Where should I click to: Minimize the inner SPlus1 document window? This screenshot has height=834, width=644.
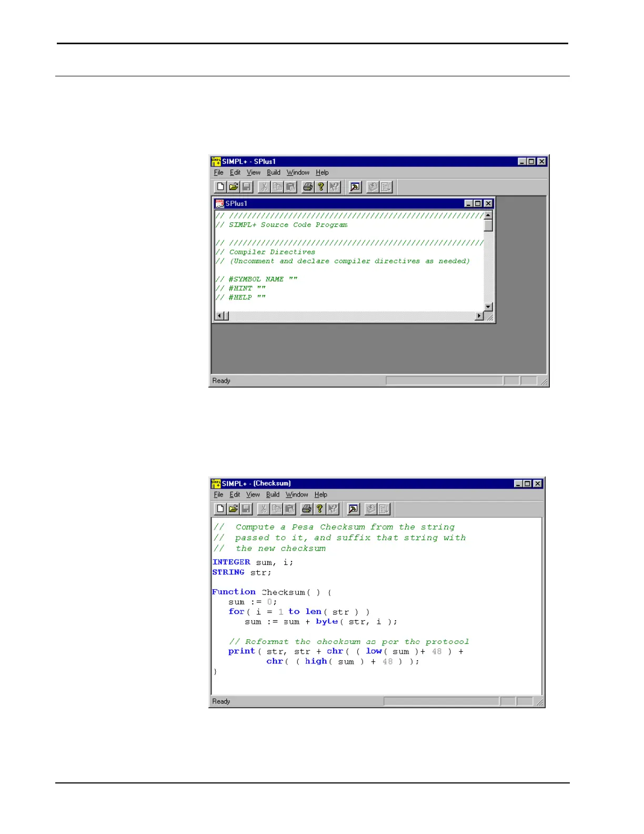click(469, 204)
